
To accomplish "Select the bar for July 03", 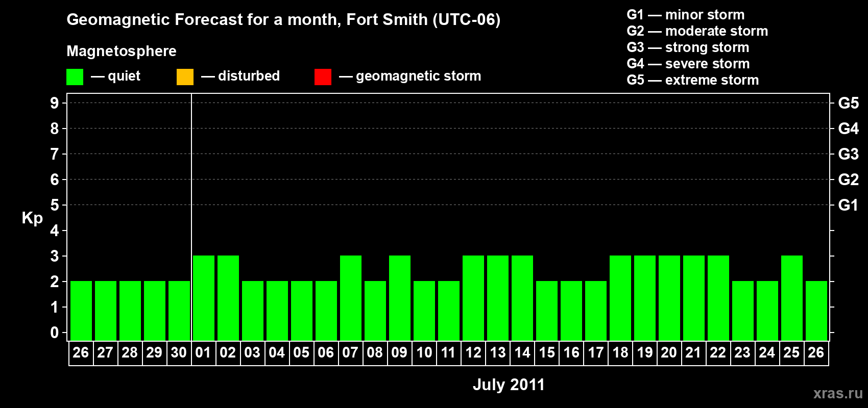I will point(253,311).
